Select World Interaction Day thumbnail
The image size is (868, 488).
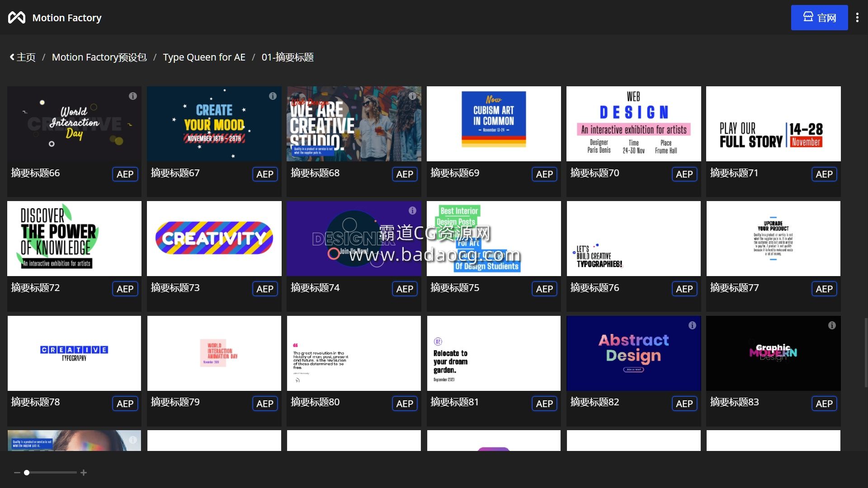[74, 124]
